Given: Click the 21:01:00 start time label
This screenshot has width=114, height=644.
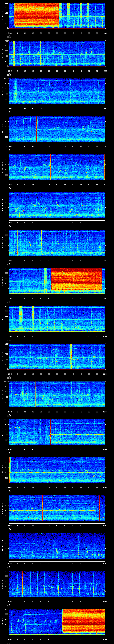Looking at the screenshot, I should pyautogui.click(x=9, y=33).
